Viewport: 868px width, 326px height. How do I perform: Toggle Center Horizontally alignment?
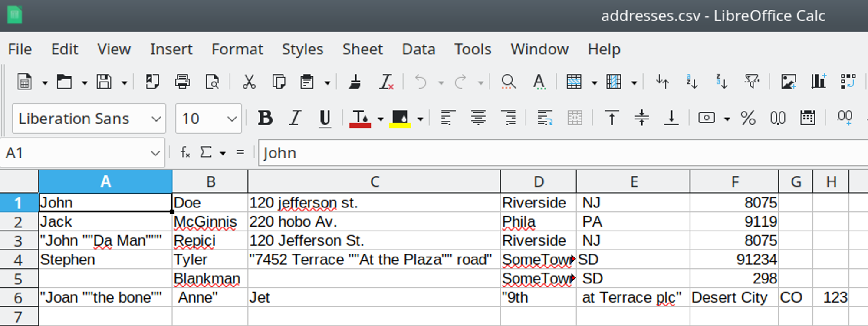pos(478,118)
